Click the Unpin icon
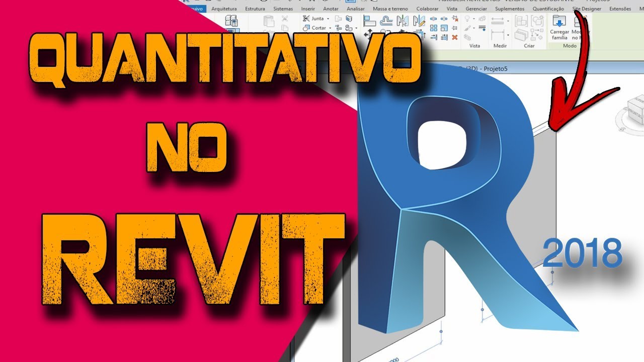 click(x=454, y=19)
